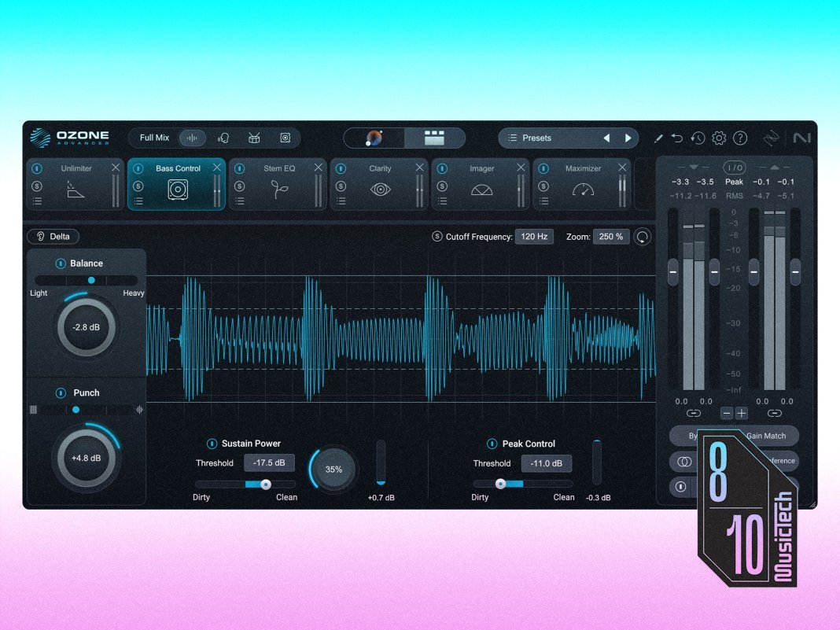The width and height of the screenshot is (840, 630).
Task: Open Ozone settings gear icon
Action: [x=719, y=138]
